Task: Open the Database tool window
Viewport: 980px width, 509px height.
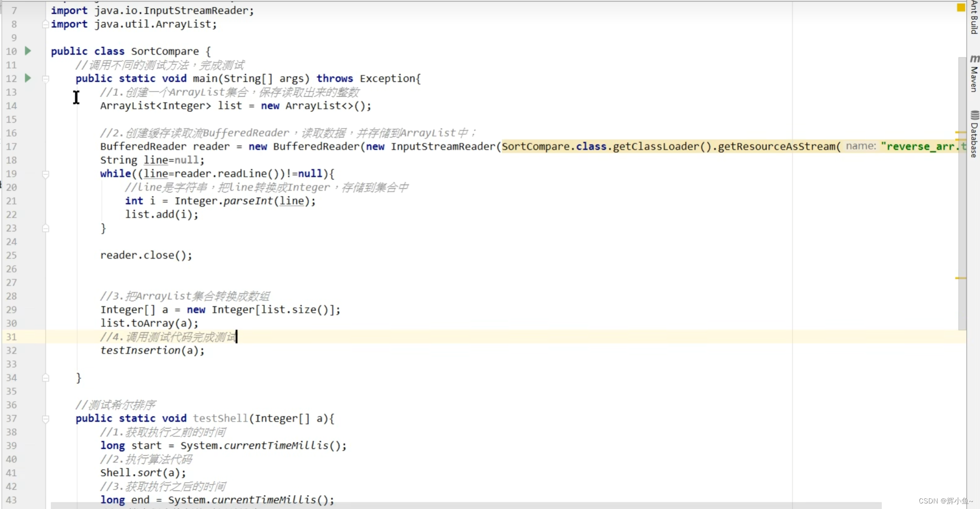Action: [x=974, y=134]
